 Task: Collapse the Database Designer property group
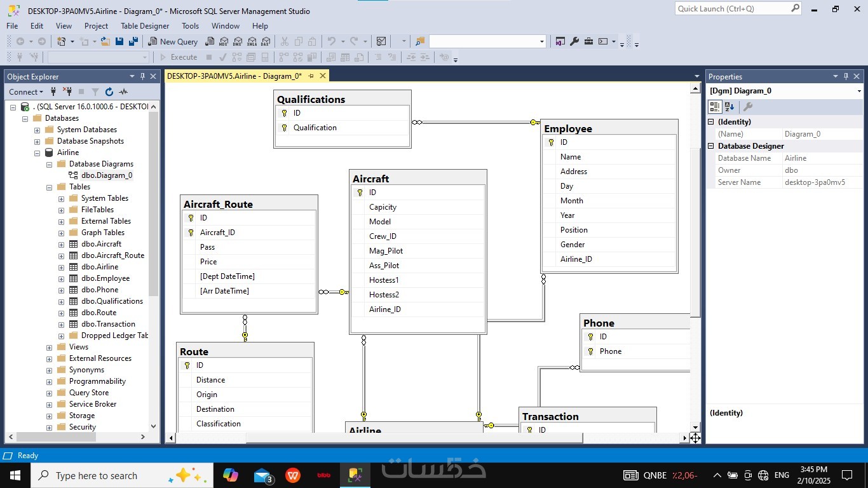pyautogui.click(x=711, y=146)
